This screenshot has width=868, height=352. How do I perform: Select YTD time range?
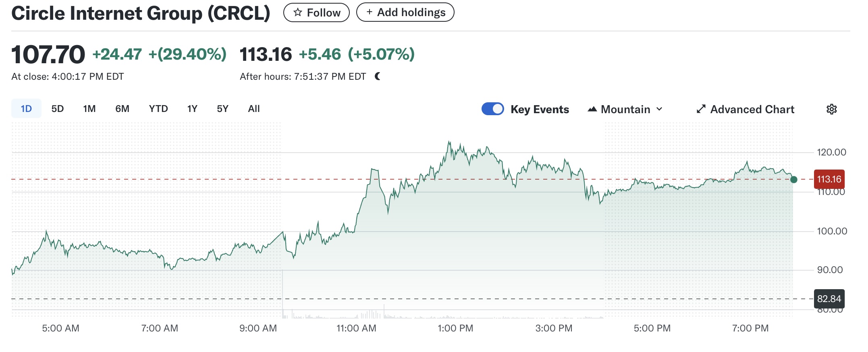pos(158,109)
